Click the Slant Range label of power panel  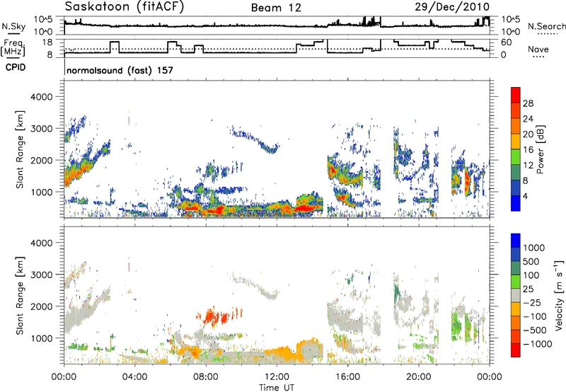point(20,149)
